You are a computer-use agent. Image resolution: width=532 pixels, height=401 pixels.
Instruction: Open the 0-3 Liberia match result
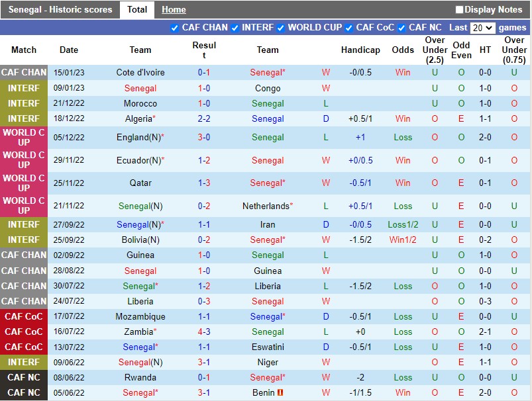tap(204, 301)
